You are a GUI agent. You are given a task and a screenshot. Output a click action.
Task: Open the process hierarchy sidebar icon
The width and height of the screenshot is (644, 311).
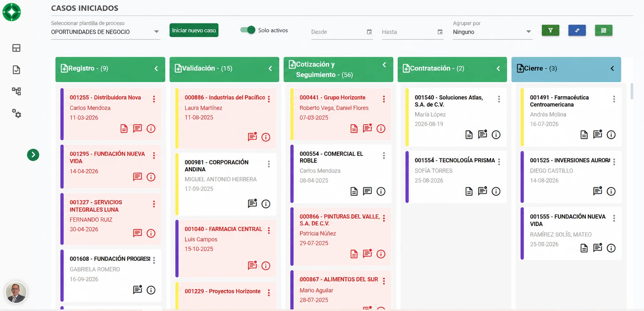[16, 91]
